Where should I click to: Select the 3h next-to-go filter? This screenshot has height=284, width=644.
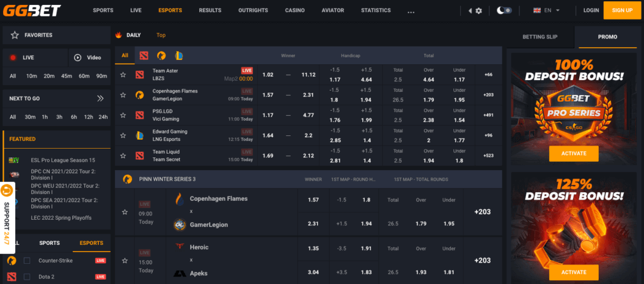coord(60,117)
